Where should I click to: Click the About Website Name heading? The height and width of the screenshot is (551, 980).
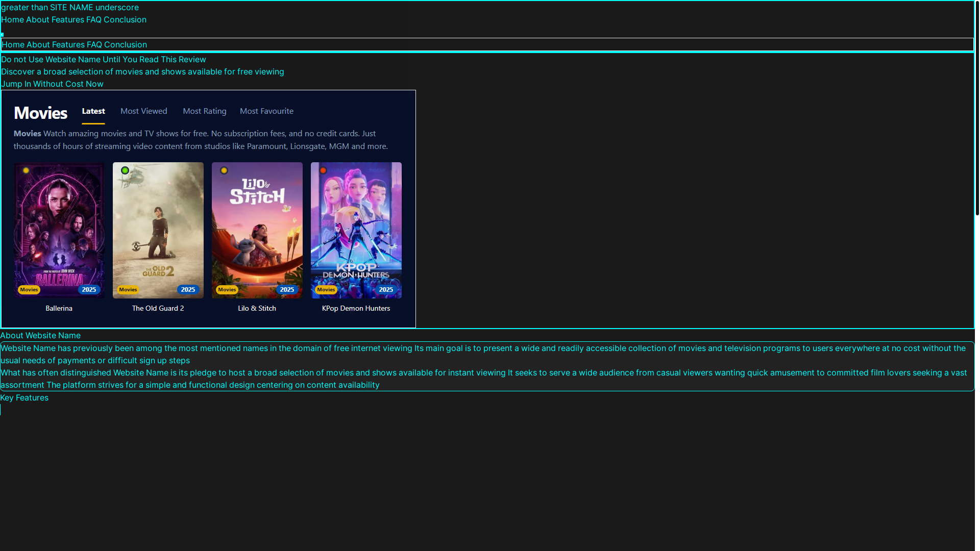click(40, 335)
